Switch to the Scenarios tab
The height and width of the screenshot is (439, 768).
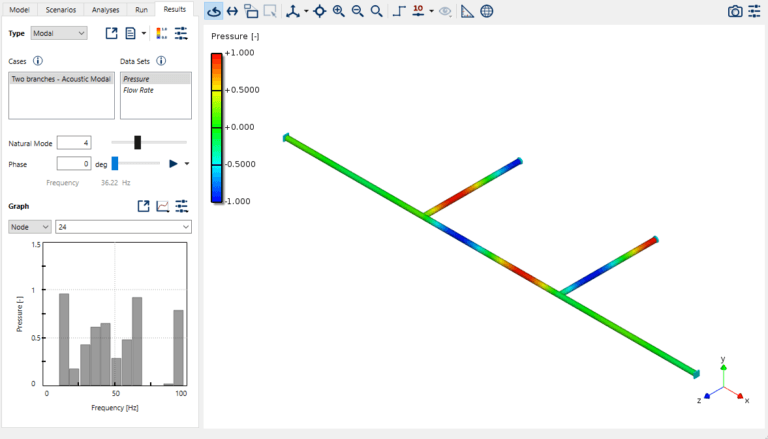tap(61, 9)
